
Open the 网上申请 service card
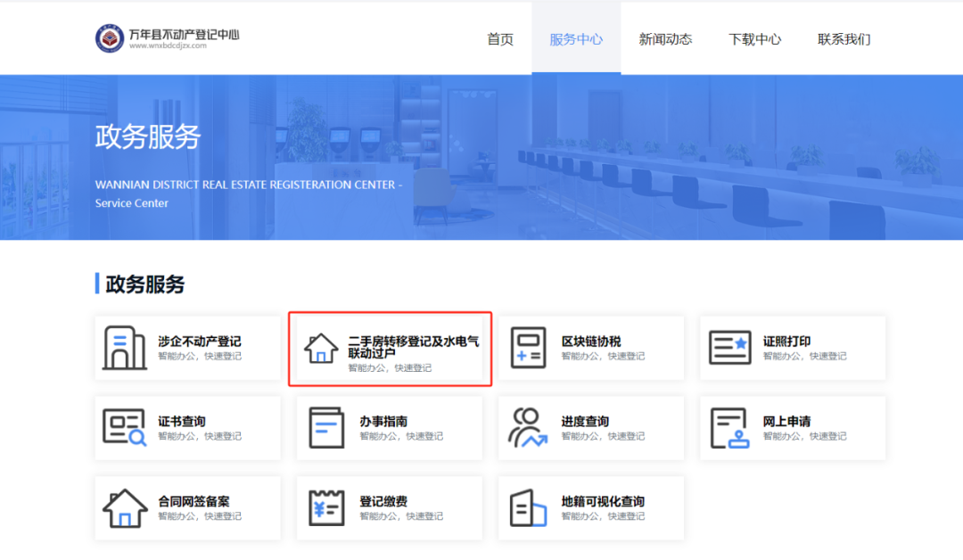coord(792,428)
